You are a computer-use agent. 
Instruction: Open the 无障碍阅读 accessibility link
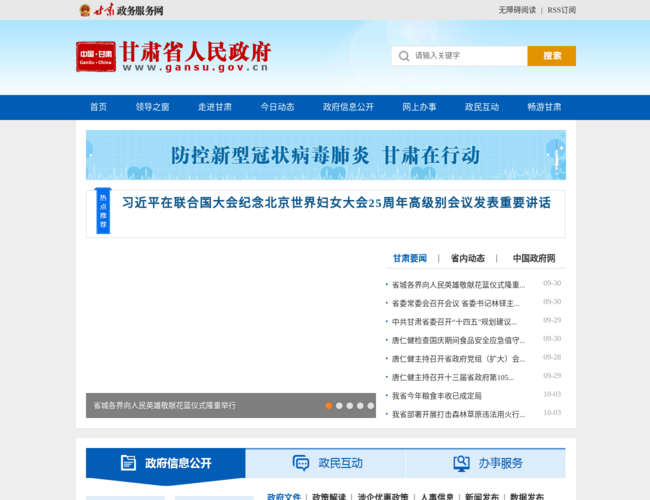coord(517,10)
